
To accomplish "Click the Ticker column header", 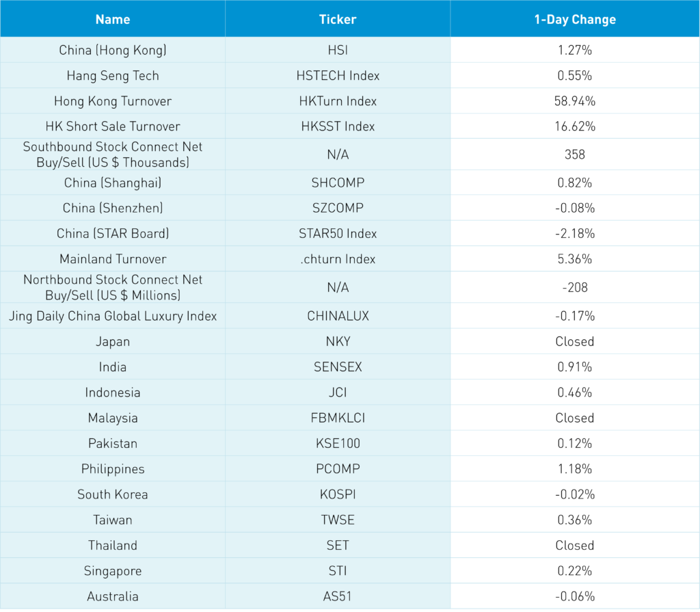I will (338, 19).
